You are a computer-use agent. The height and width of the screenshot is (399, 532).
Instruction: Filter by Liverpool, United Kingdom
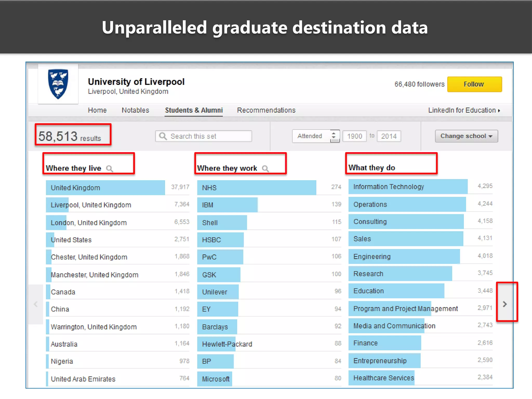(x=118, y=205)
